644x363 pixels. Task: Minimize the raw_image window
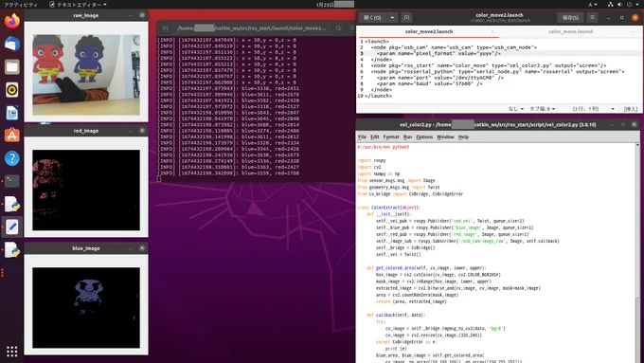click(x=131, y=15)
